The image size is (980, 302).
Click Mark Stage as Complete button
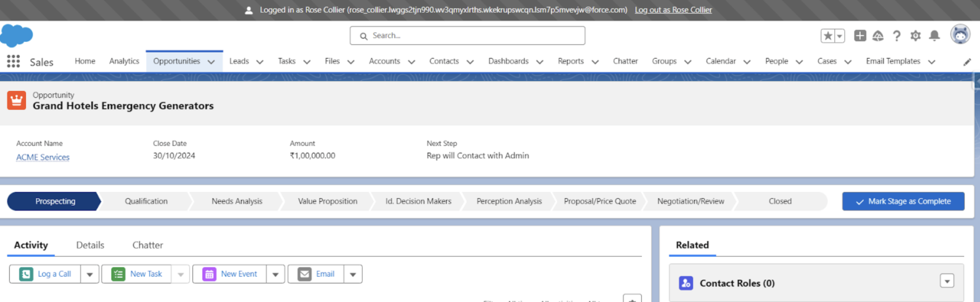(903, 201)
